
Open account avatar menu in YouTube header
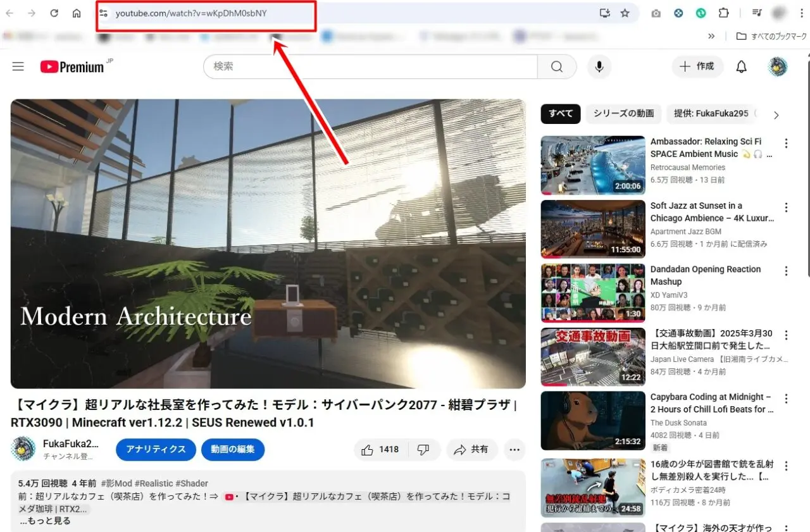point(778,66)
